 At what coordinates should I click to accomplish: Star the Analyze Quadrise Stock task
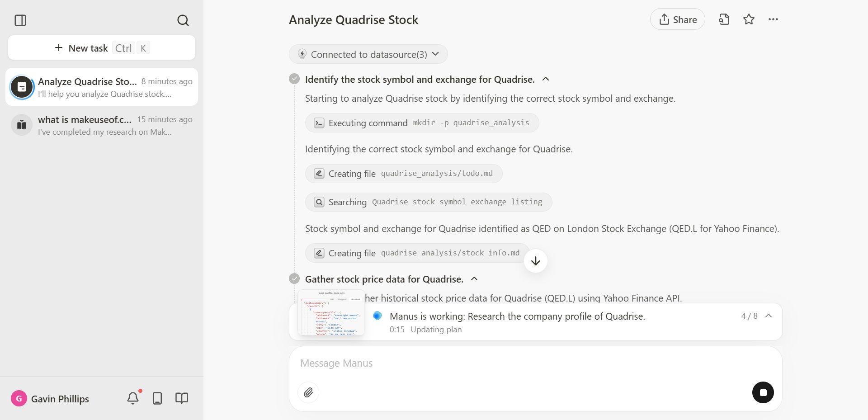(749, 19)
